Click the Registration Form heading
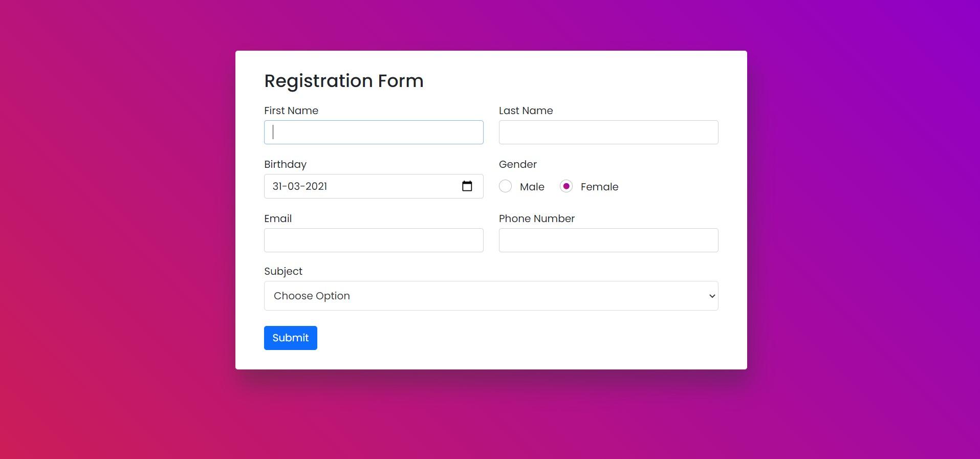The image size is (980, 459). (x=343, y=80)
